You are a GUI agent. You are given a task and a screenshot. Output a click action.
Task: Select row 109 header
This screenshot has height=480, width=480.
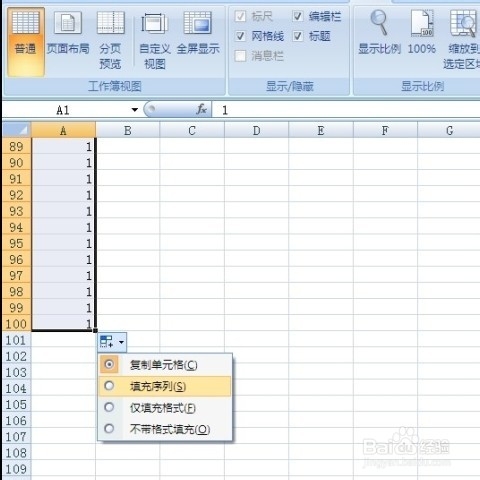[x=16, y=469]
